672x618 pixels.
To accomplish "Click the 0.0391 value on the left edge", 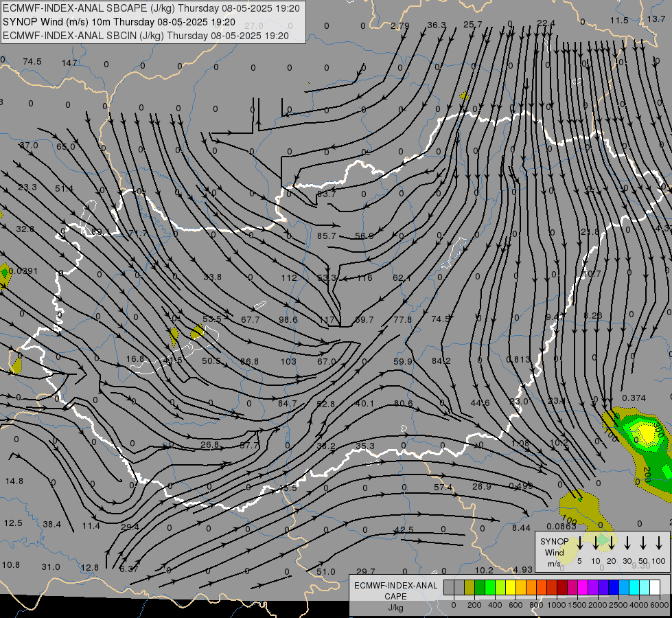I will (x=23, y=271).
